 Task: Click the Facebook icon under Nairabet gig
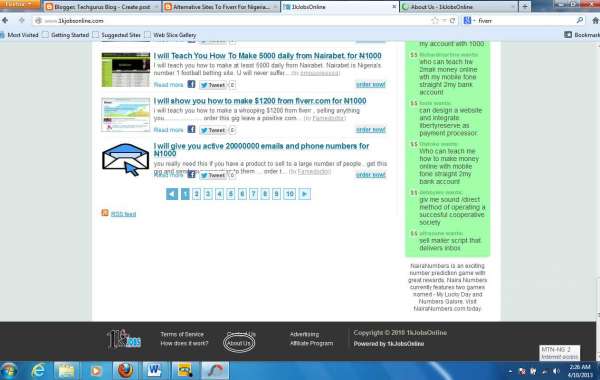(x=191, y=84)
